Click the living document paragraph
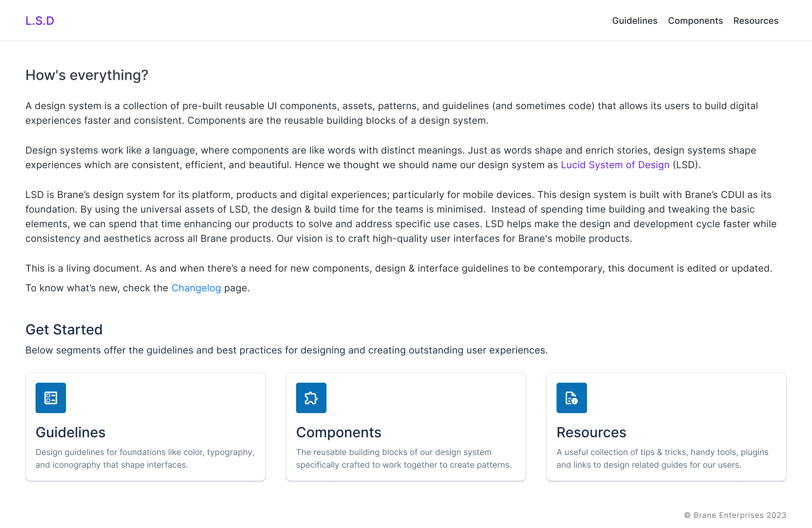 (398, 268)
